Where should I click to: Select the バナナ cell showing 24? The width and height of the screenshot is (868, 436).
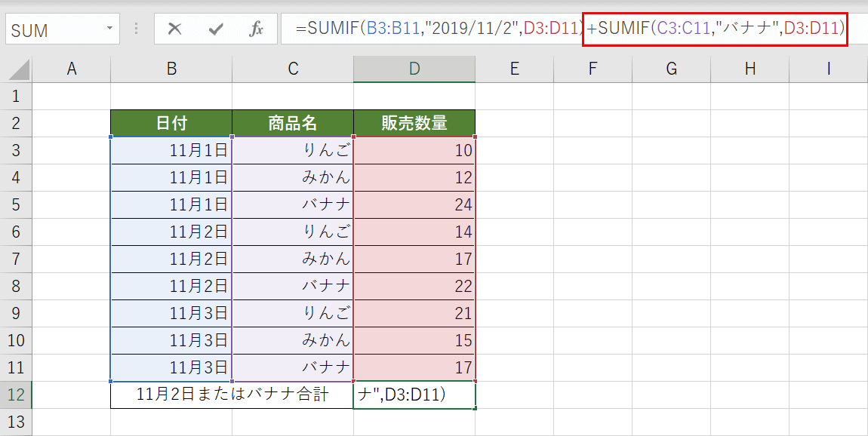tap(414, 204)
